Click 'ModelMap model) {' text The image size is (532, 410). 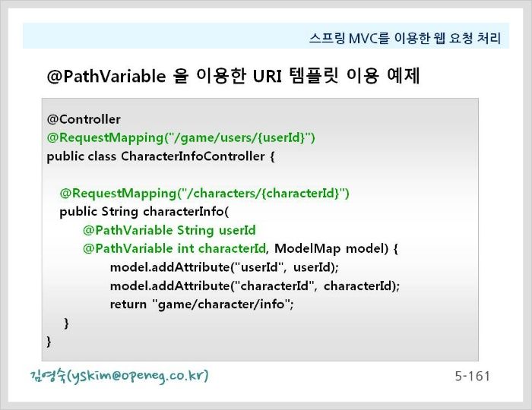point(336,249)
